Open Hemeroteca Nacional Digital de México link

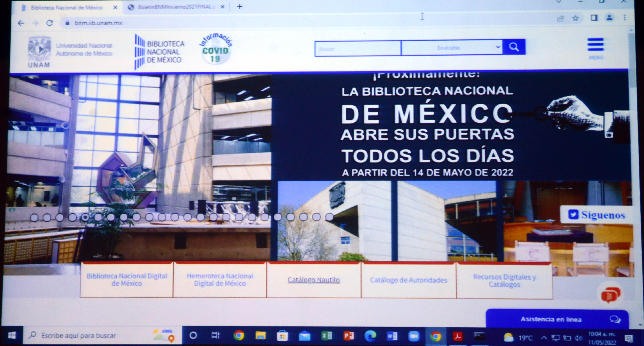(x=220, y=280)
